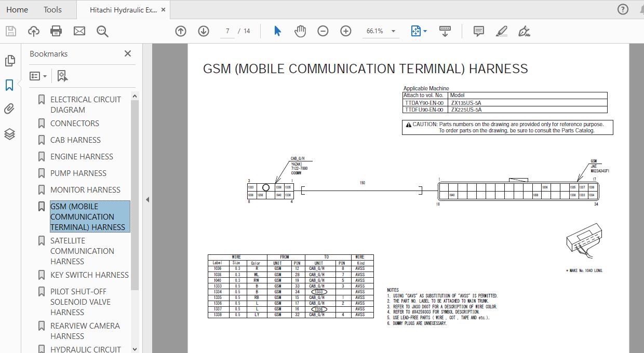This screenshot has width=644, height=353.
Task: Select the highlighter pen tool
Action: [502, 31]
